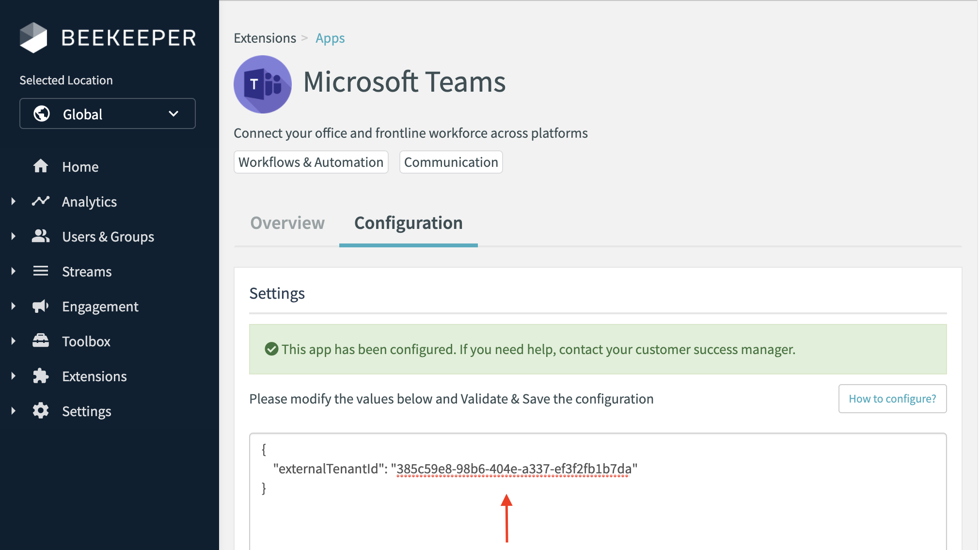Viewport: 980px width, 550px height.
Task: Click the Engagement megaphone icon
Action: pyautogui.click(x=41, y=306)
